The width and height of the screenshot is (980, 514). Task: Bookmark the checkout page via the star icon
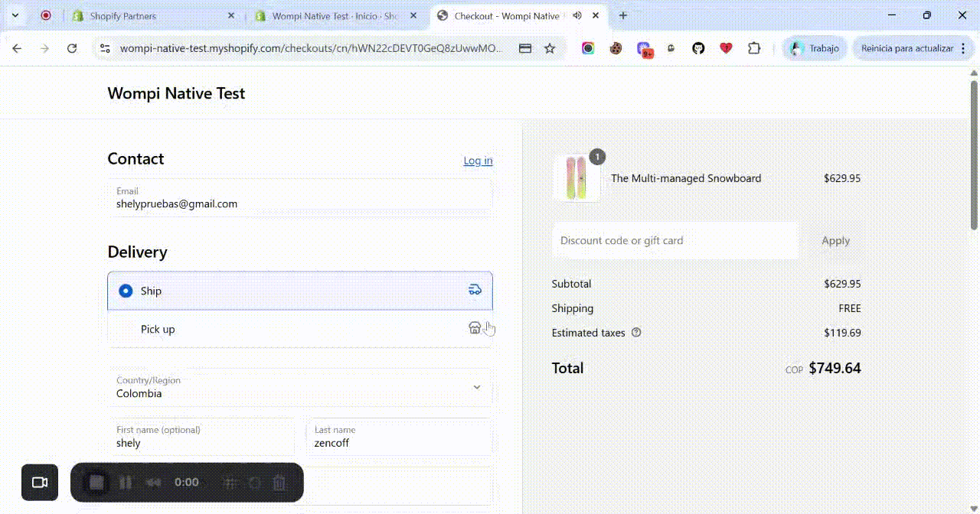[x=550, y=47]
